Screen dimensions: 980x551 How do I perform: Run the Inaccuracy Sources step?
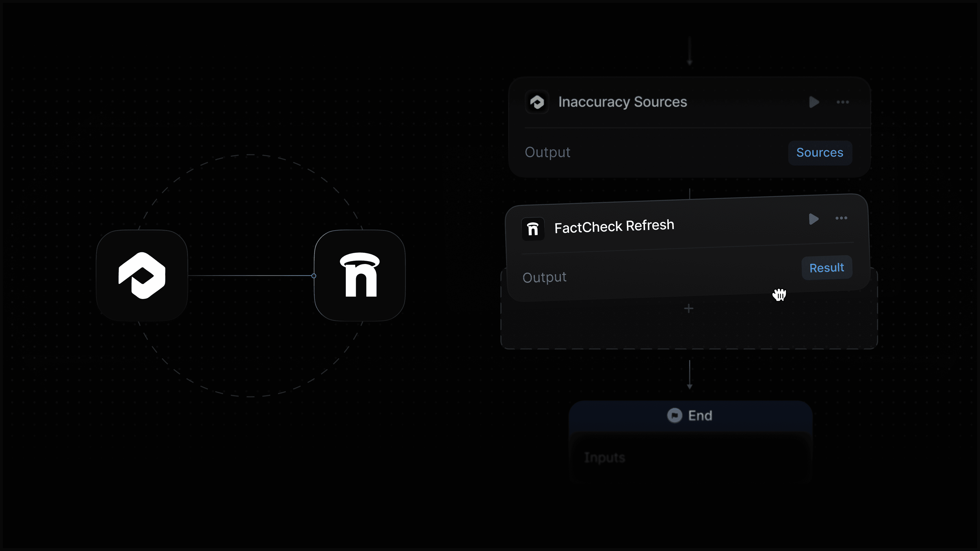pos(814,102)
